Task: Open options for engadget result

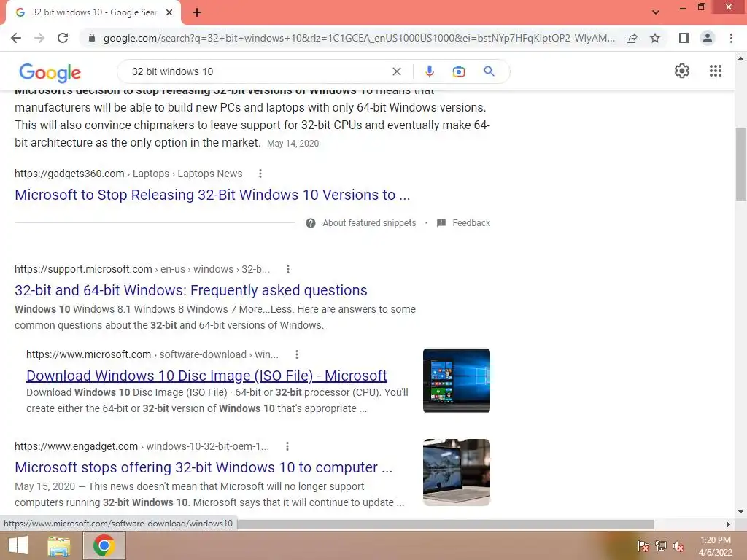Action: click(287, 447)
